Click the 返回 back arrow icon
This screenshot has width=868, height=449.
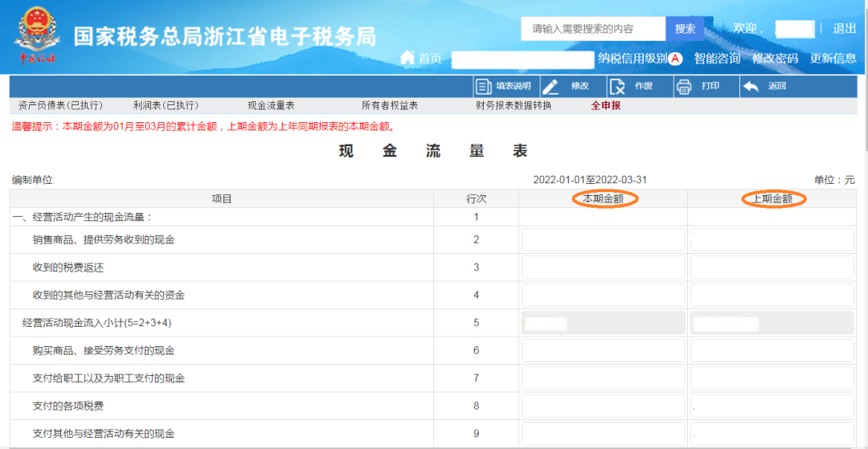tap(751, 87)
